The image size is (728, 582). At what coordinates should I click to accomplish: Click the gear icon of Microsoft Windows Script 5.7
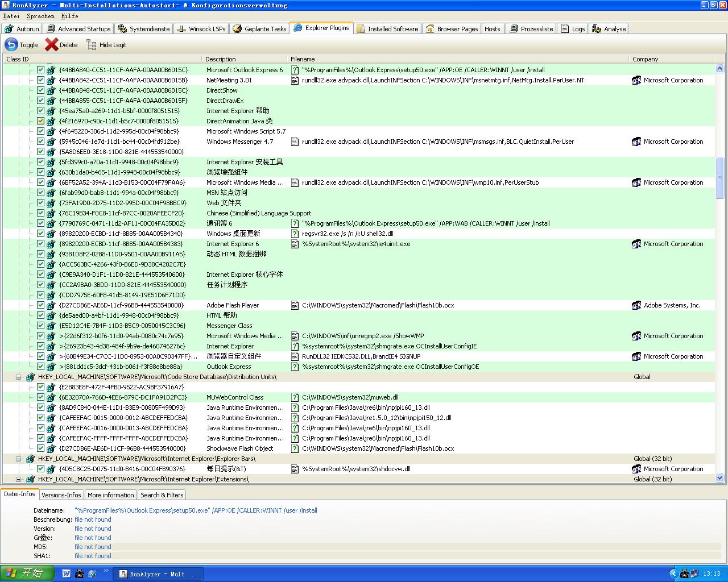click(x=51, y=131)
